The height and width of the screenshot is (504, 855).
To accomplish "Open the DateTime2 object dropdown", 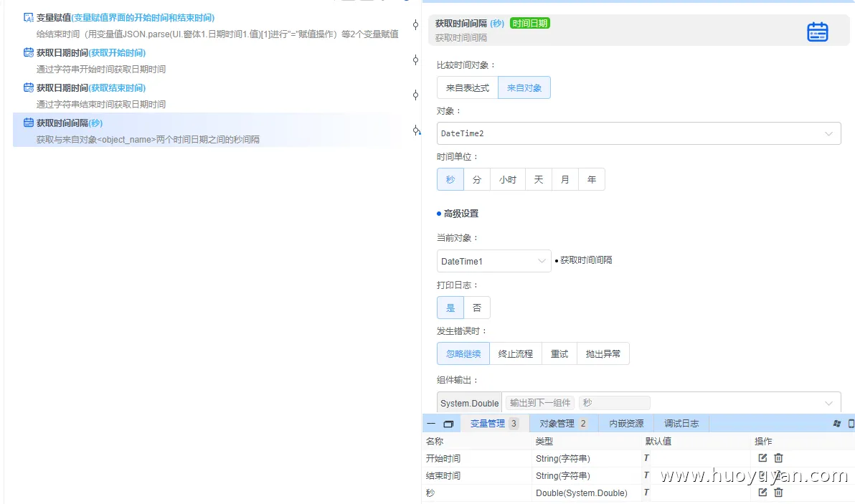I will (638, 133).
